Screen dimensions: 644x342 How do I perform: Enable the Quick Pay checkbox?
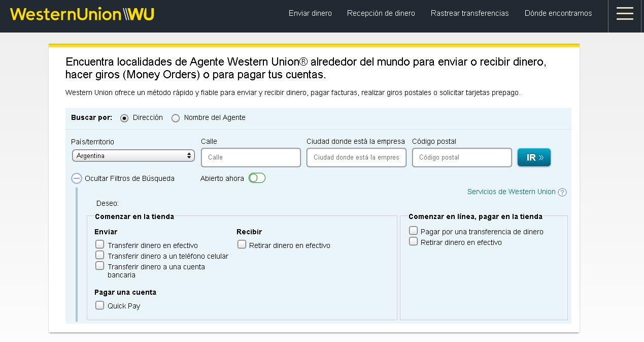[100, 305]
